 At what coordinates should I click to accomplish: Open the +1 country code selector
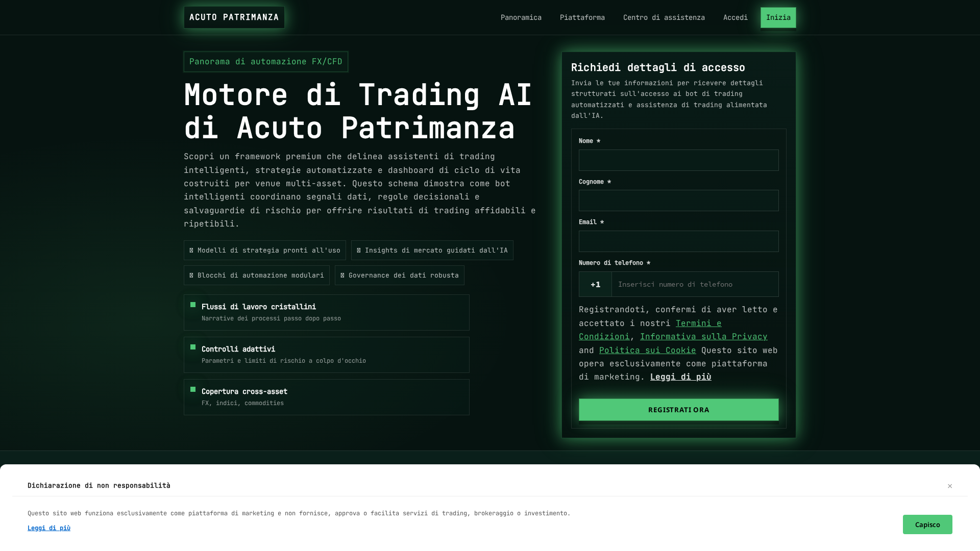click(x=595, y=284)
